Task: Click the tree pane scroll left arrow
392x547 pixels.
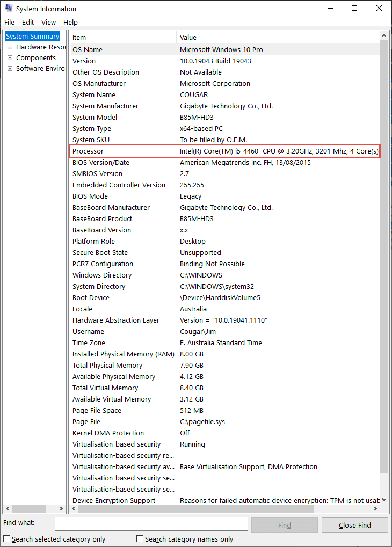Action: pyautogui.click(x=8, y=509)
